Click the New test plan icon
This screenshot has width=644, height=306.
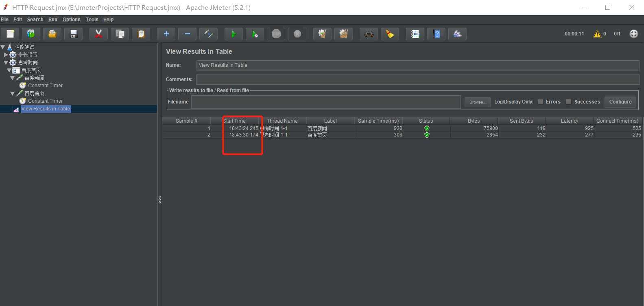pyautogui.click(x=10, y=34)
